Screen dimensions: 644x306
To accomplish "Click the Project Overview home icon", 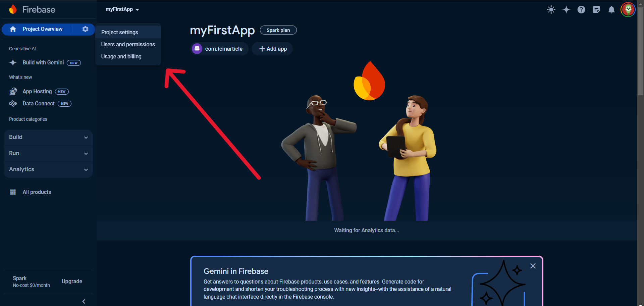I will point(13,29).
